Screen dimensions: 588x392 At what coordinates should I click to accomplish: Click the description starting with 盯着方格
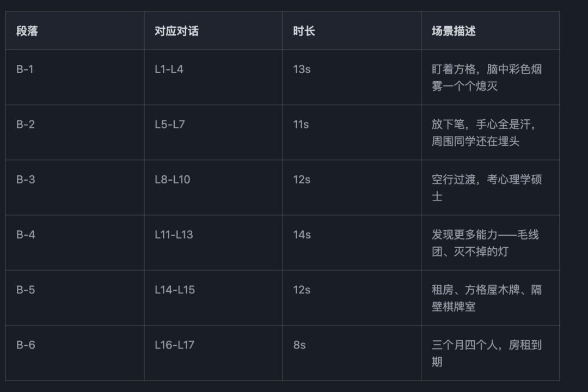(486, 77)
